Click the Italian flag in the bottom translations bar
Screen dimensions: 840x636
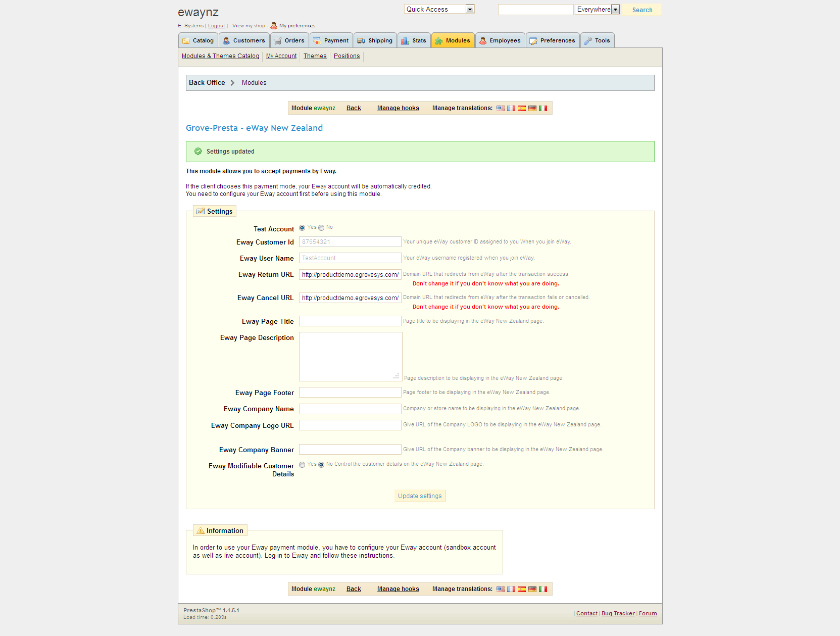coord(543,589)
